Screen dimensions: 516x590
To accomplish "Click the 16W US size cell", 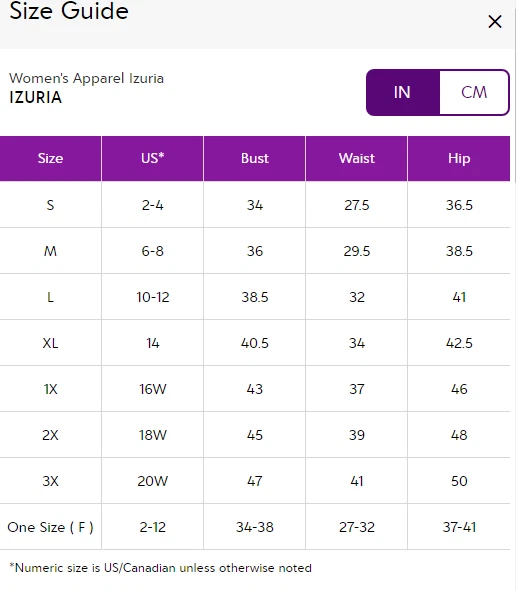I will point(152,389).
